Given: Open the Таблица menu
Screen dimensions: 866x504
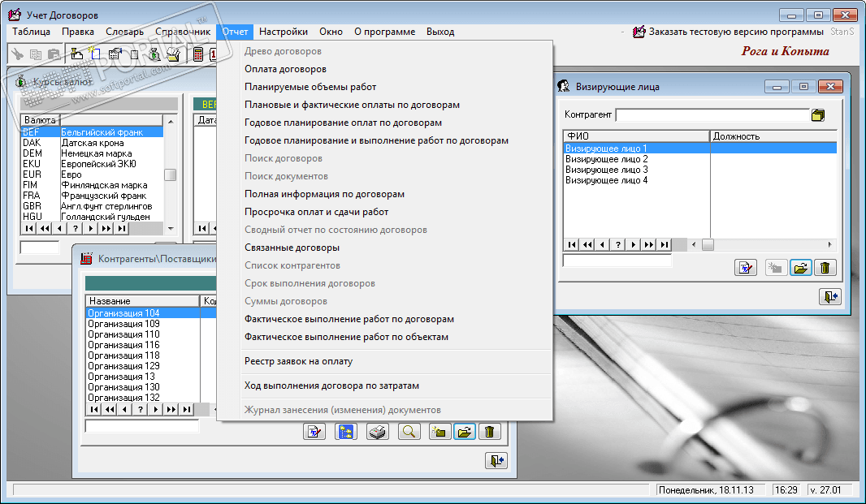Looking at the screenshot, I should coord(32,32).
